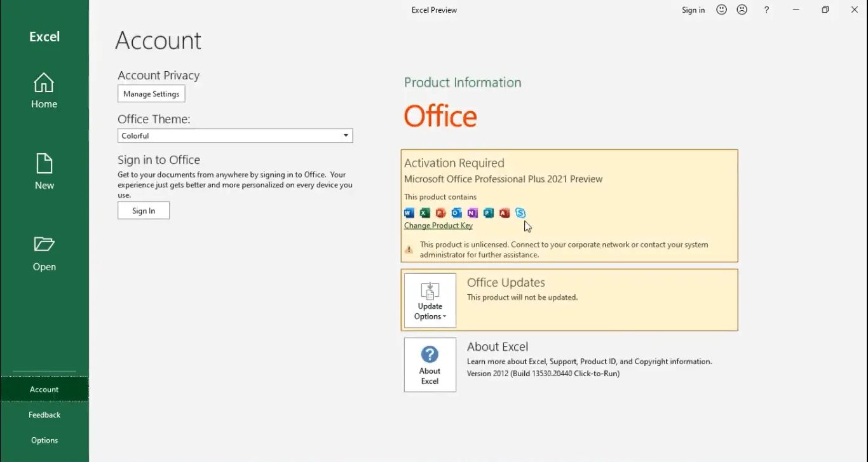Click the version build number text
The width and height of the screenshot is (868, 462).
point(543,374)
